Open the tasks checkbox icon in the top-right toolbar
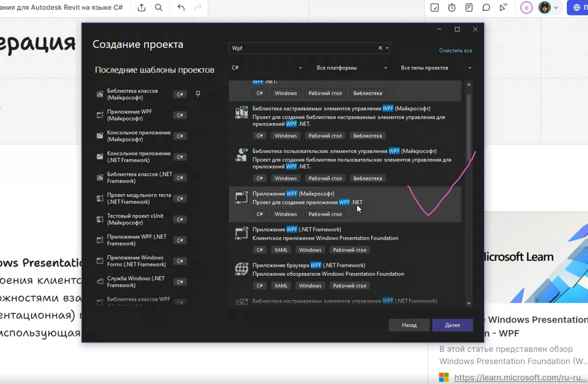 pyautogui.click(x=435, y=7)
